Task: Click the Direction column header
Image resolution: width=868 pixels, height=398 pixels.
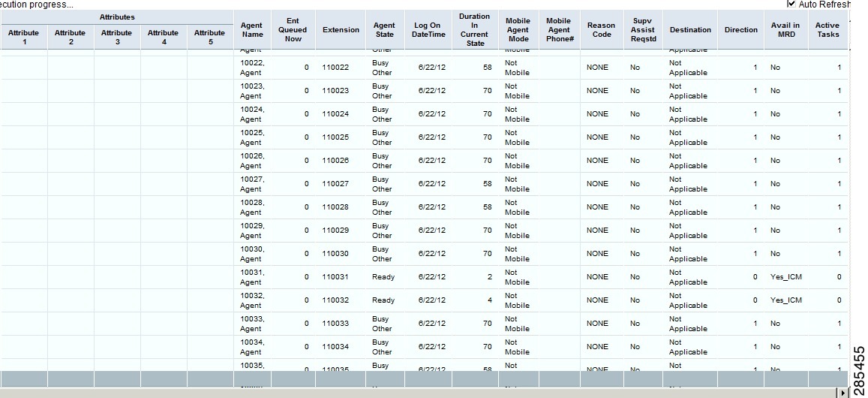Action: (740, 30)
